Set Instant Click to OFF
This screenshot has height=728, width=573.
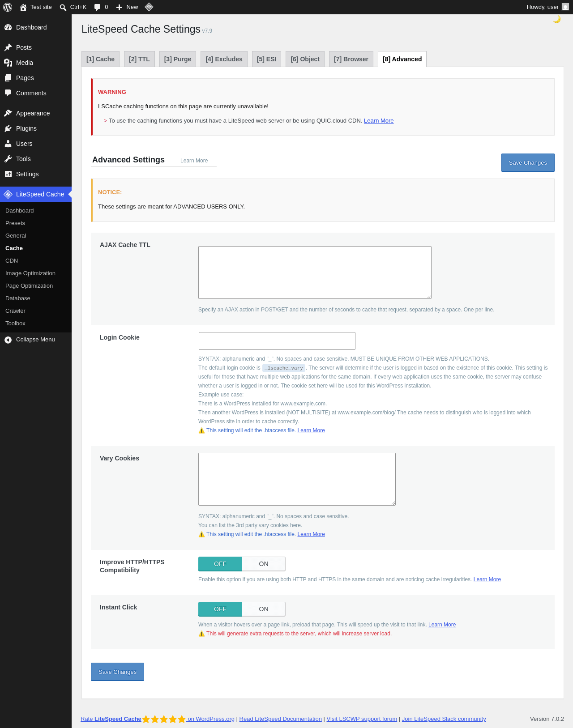220,609
